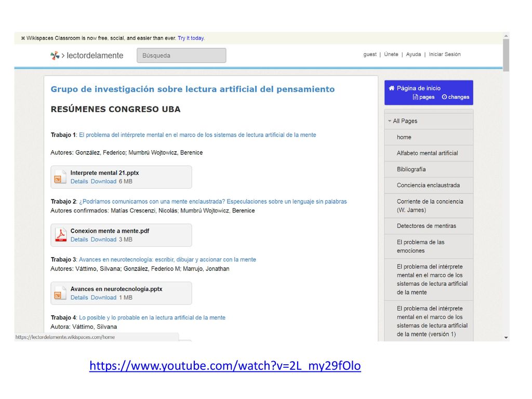Open the Iniciar Sesión link
532x399 pixels.
[x=445, y=54]
